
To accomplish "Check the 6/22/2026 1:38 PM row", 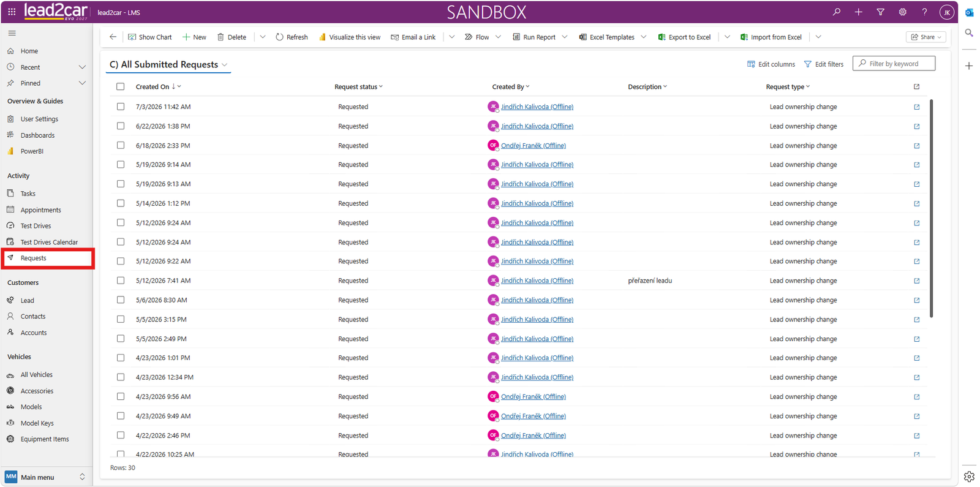I will (x=121, y=126).
